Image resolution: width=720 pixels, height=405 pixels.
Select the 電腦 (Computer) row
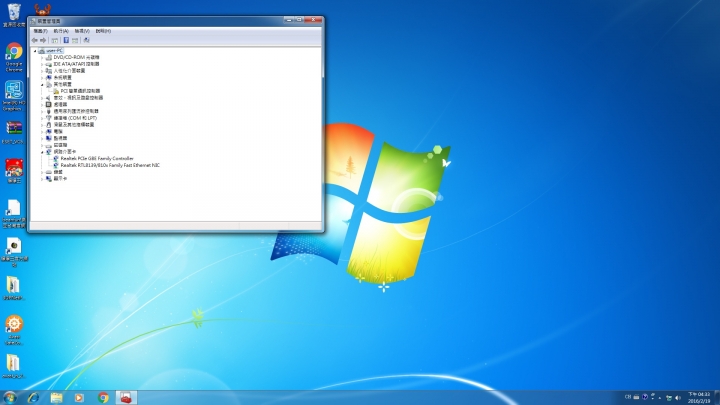pos(54,131)
